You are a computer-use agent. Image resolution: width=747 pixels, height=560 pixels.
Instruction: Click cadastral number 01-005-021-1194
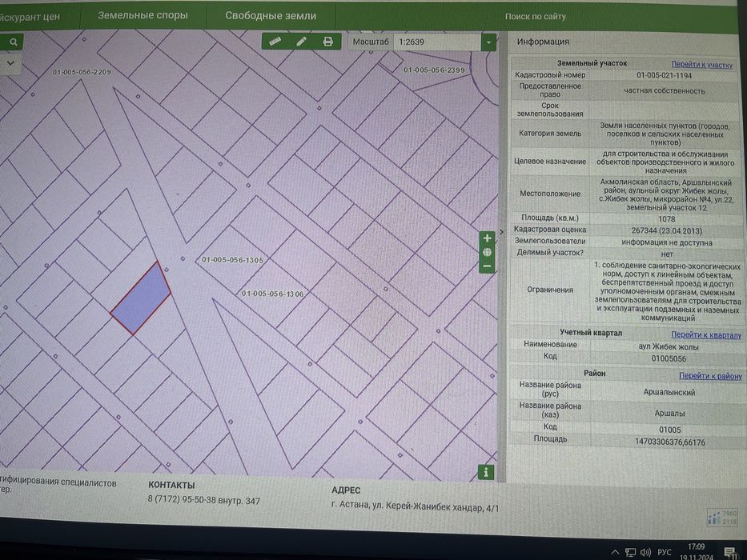point(664,75)
